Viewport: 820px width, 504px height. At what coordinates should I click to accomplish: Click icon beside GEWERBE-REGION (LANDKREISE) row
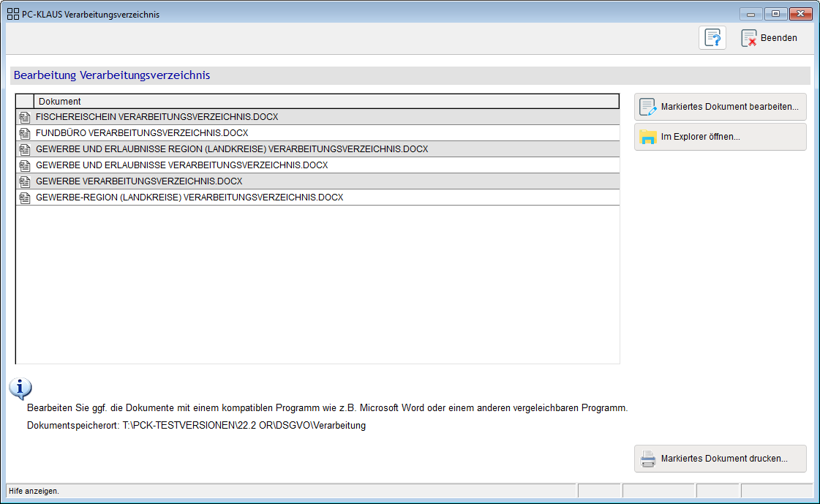(x=24, y=198)
